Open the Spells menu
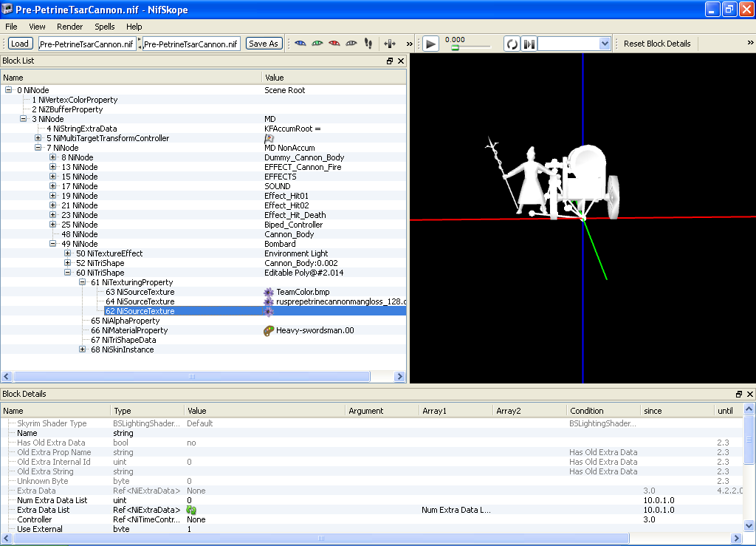 [x=105, y=27]
